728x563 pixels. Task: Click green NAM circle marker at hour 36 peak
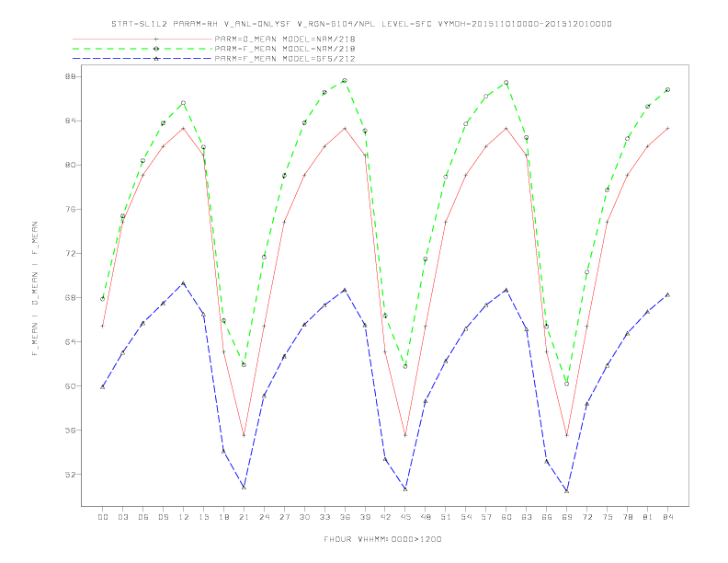click(x=345, y=80)
